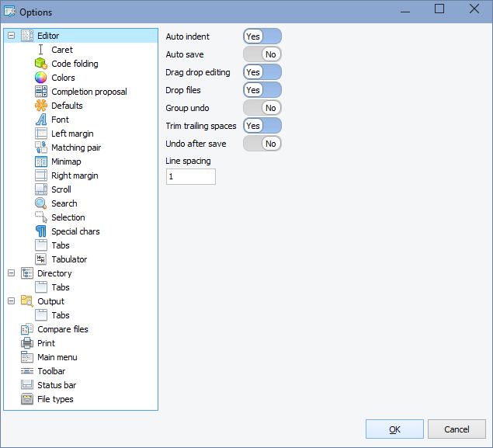493x448 pixels.
Task: Open the File types label
Action: [55, 399]
